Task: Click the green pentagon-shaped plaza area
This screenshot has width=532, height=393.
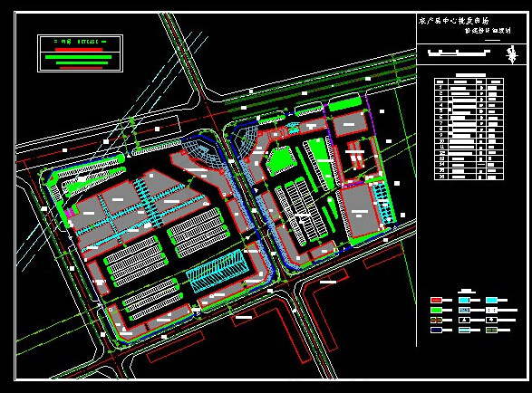Action: pyautogui.click(x=281, y=160)
